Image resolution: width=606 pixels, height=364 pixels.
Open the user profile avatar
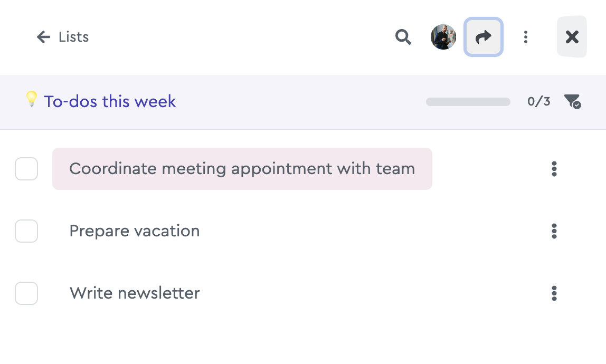point(443,37)
